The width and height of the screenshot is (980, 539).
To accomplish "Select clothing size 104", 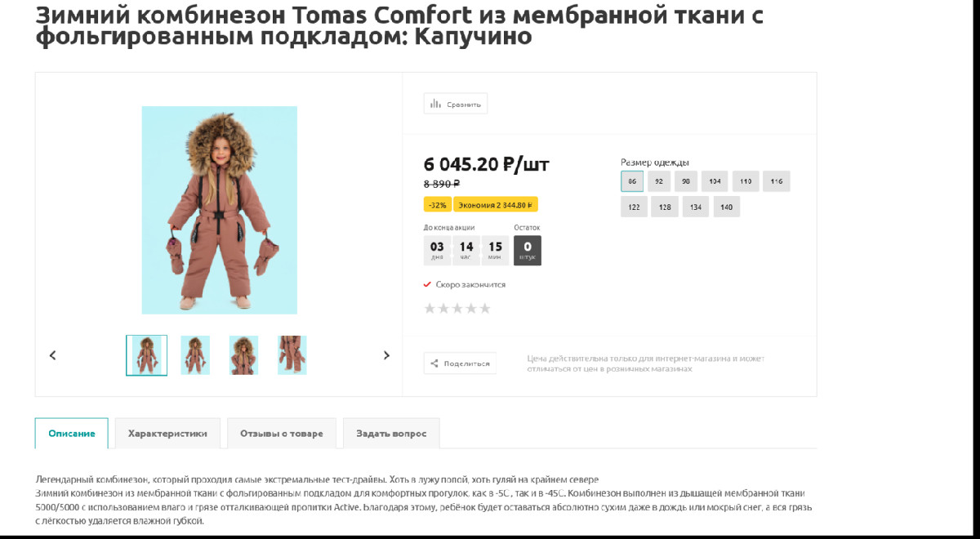I will (x=715, y=181).
